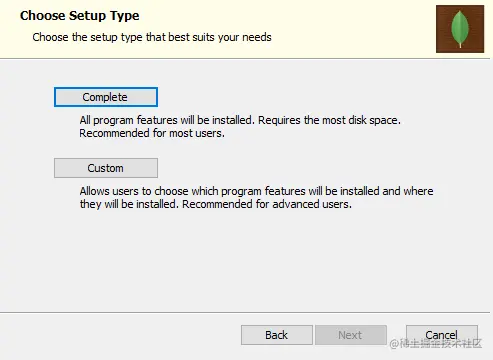Click the word "Custom" on its button
The image size is (493, 360).
click(106, 168)
